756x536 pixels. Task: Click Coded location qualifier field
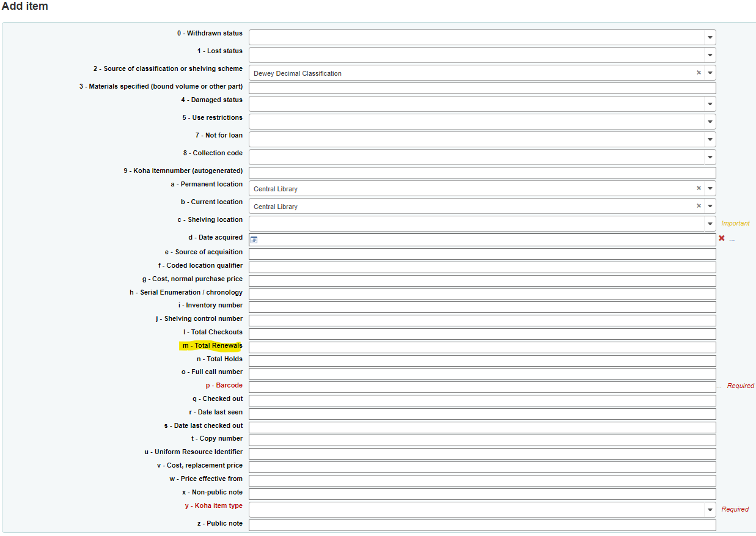pyautogui.click(x=482, y=268)
